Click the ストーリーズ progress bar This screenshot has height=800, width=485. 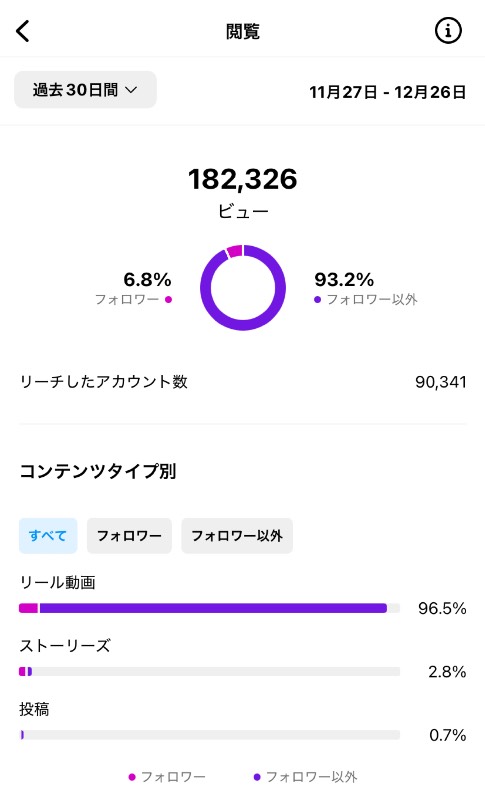210,671
